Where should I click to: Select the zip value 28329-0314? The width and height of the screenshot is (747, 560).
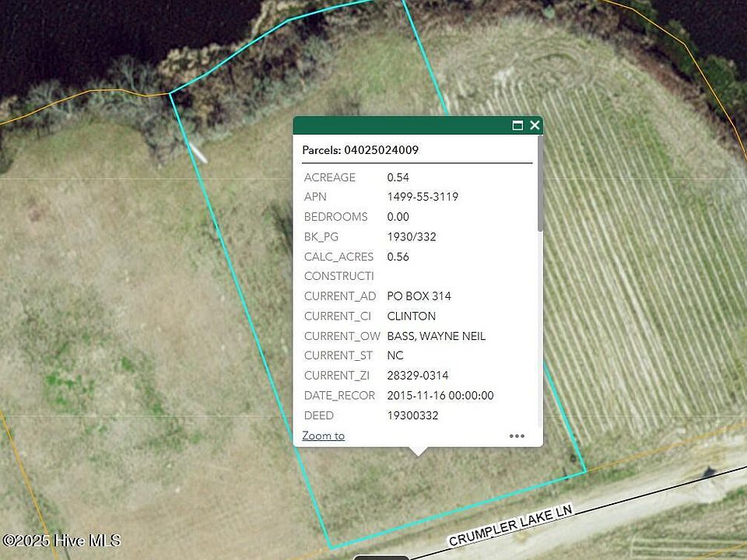tap(417, 376)
